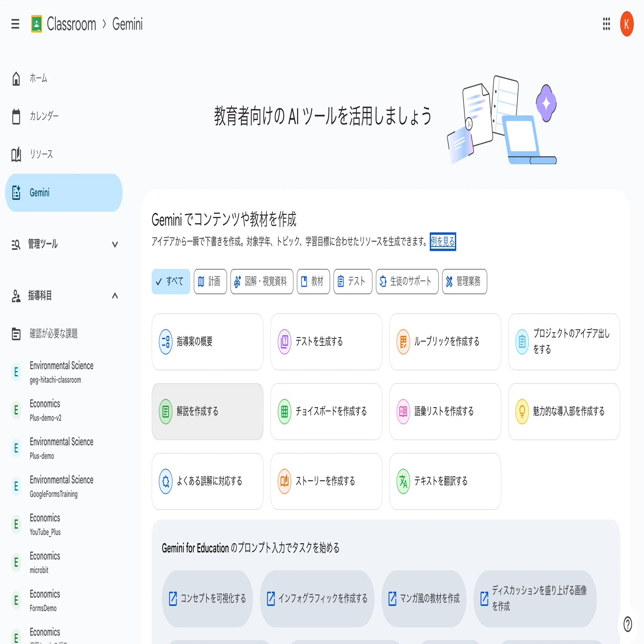Open the help question mark button
This screenshot has height=644, width=644.
pyautogui.click(x=627, y=624)
